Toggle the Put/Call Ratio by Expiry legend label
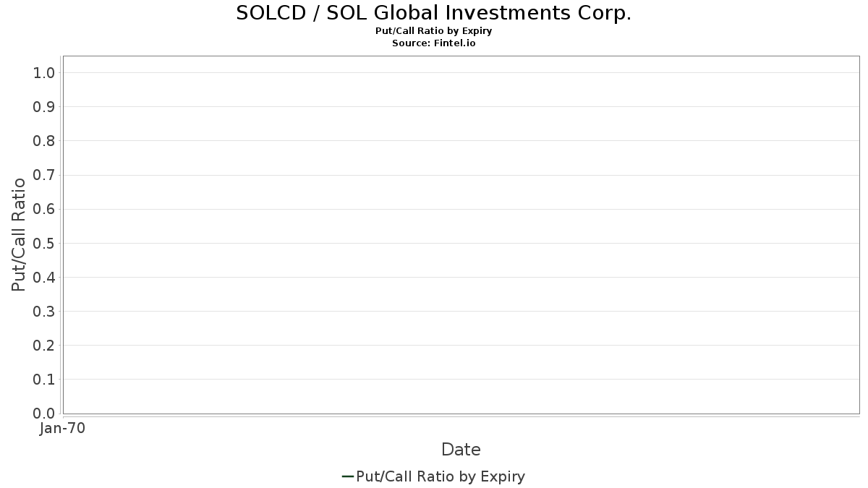Screen dimensions: 868x488 coord(441,476)
